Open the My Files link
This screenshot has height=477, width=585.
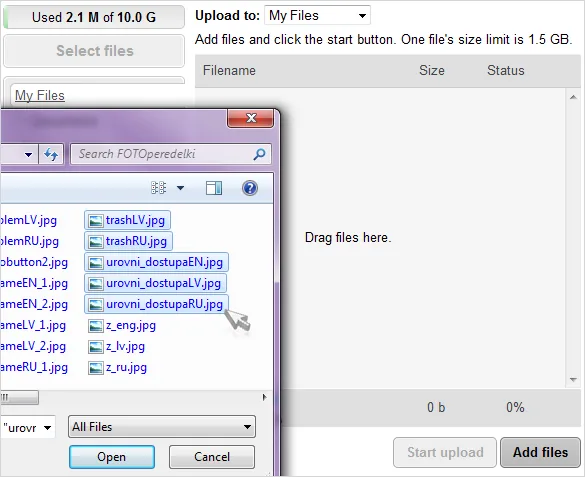tap(40, 95)
